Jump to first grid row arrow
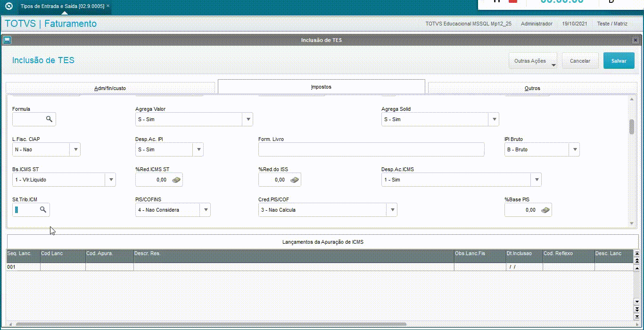Screen dimensions: 644x330 pyautogui.click(x=637, y=254)
